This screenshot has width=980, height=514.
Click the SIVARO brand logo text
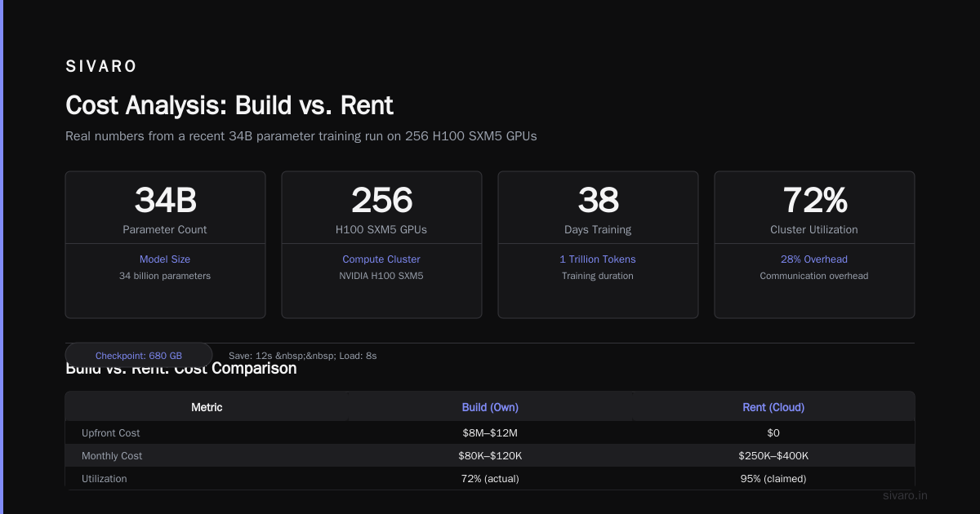[101, 66]
